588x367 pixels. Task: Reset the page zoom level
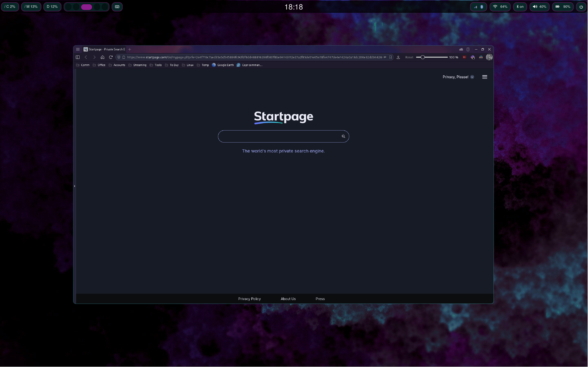pos(409,57)
